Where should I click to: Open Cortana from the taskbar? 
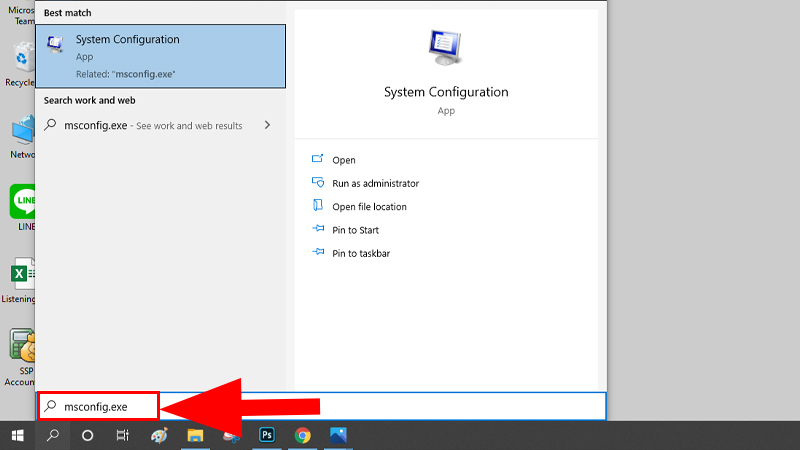pos(87,436)
